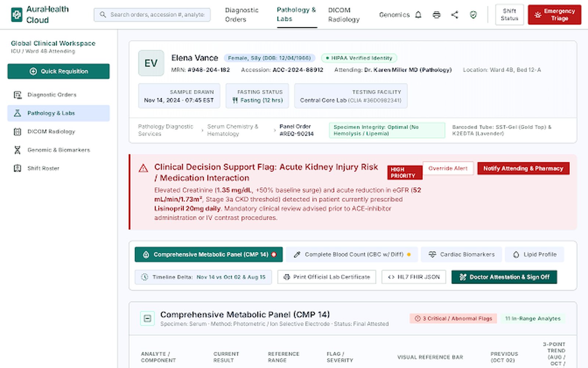This screenshot has height=368, width=588.
Task: Open Shift Roster in sidebar
Action: coord(58,169)
